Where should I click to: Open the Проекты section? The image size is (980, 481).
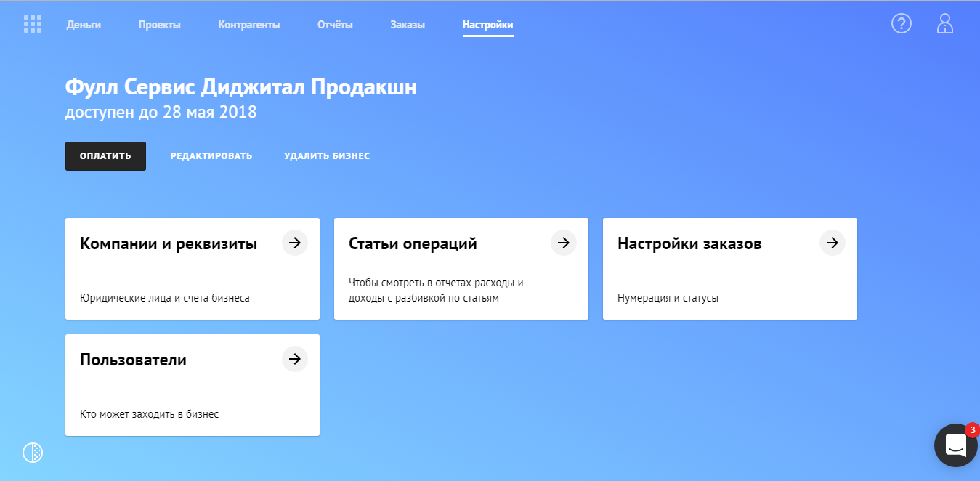159,23
